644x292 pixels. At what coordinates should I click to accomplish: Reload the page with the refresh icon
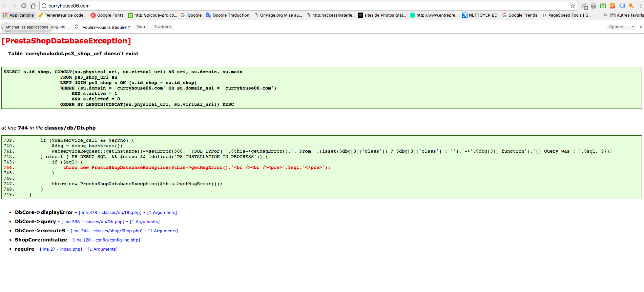[24, 6]
